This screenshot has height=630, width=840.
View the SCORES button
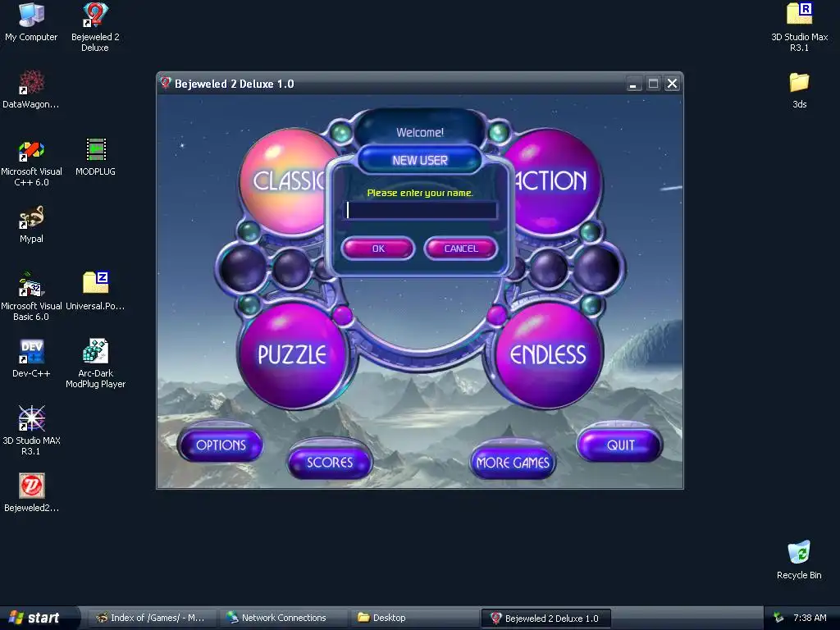[330, 463]
